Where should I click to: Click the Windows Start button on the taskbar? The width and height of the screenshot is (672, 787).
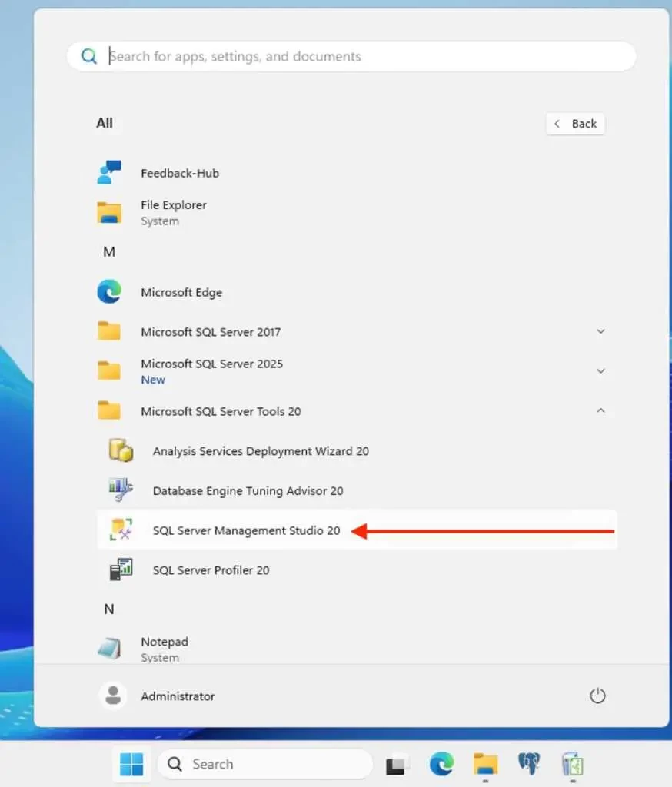(131, 765)
